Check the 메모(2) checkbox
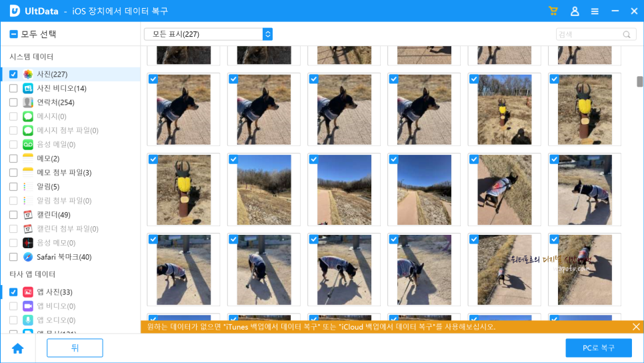Viewport: 644px width, 363px height. click(13, 159)
